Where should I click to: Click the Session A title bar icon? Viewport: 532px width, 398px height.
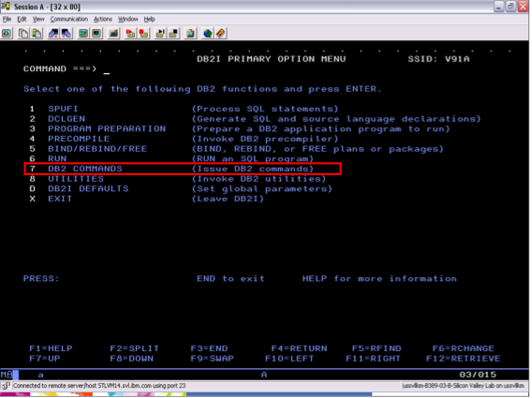click(6, 7)
